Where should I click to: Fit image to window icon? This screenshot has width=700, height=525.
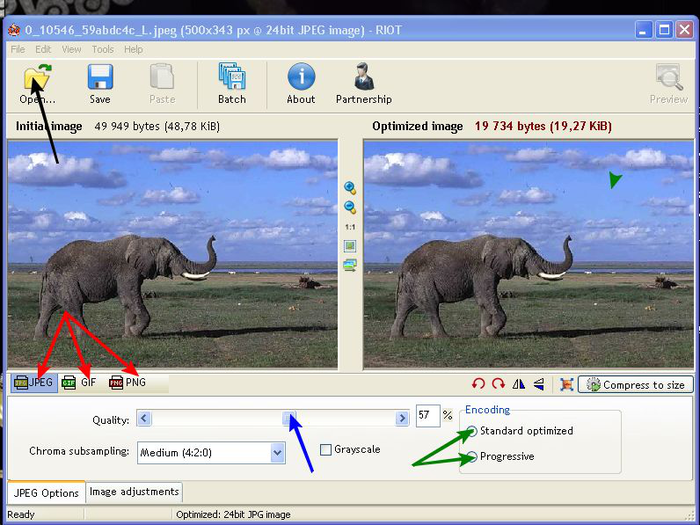click(x=350, y=246)
